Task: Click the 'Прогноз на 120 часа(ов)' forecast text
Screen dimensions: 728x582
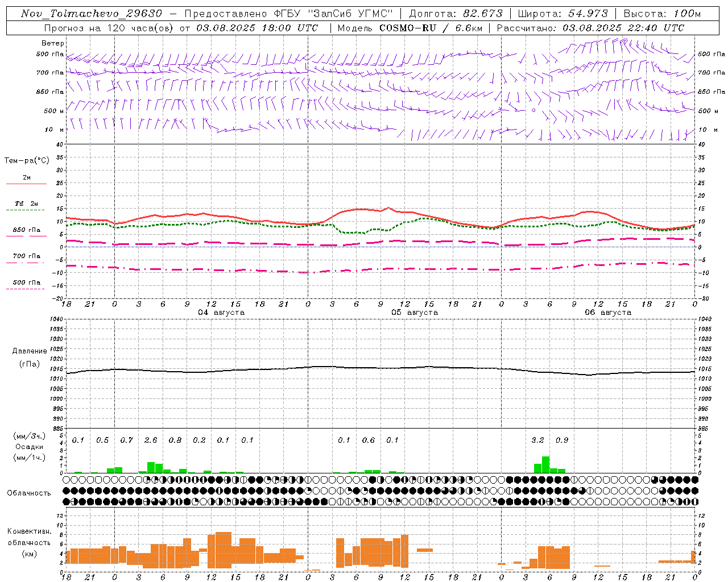Action: coord(109,28)
